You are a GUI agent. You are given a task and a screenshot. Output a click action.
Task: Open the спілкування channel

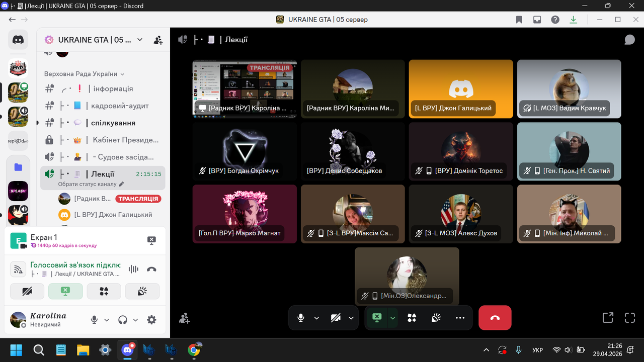point(103,123)
